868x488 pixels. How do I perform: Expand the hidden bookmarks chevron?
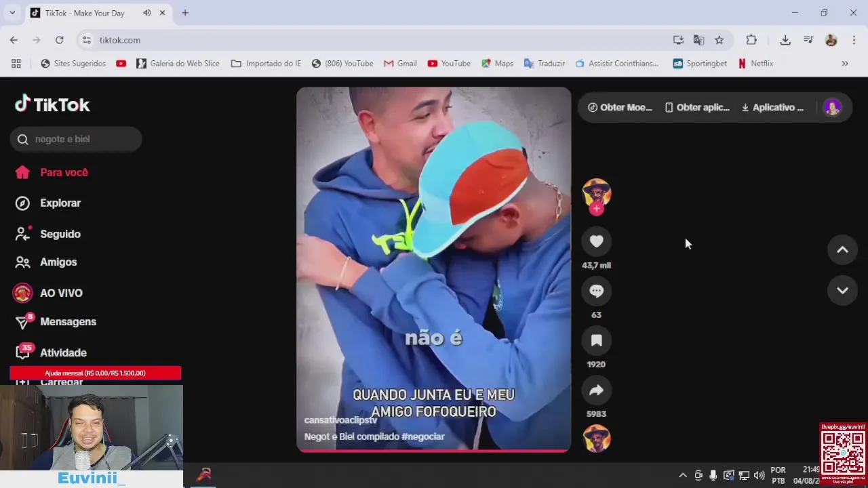click(845, 63)
